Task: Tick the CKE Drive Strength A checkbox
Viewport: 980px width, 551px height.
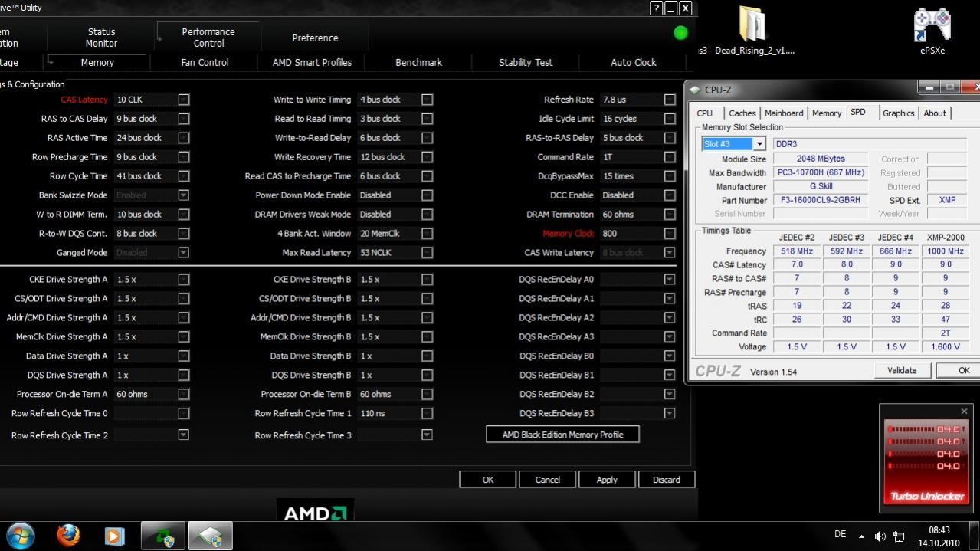Action: 184,280
